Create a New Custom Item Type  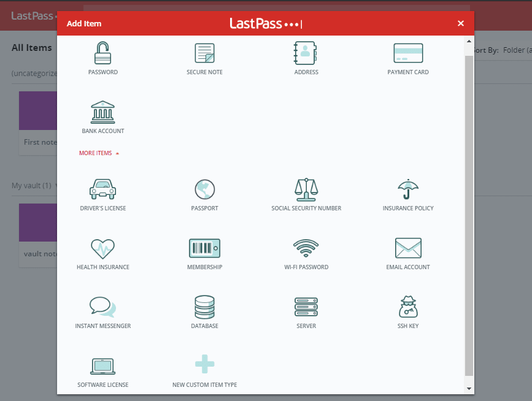pos(204,371)
